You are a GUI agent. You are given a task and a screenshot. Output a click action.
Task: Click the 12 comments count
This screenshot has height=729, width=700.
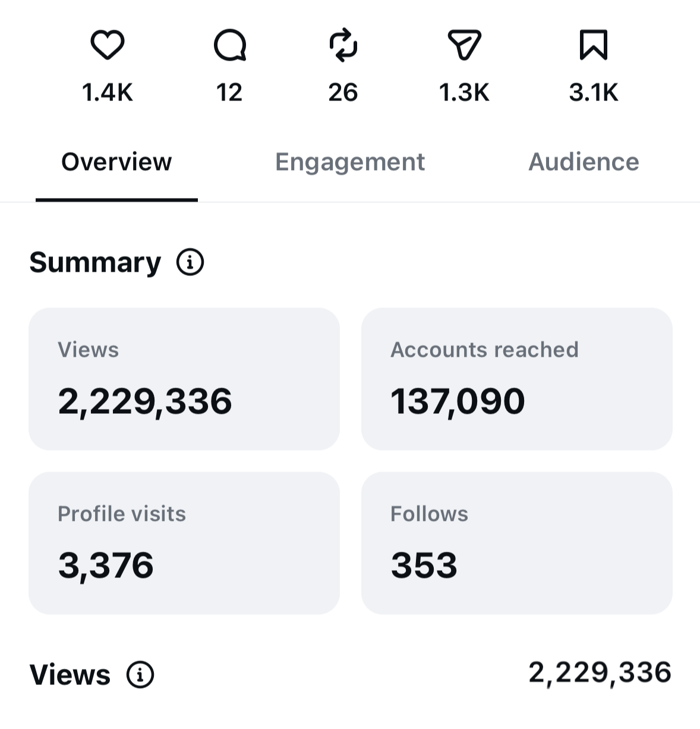tap(229, 93)
